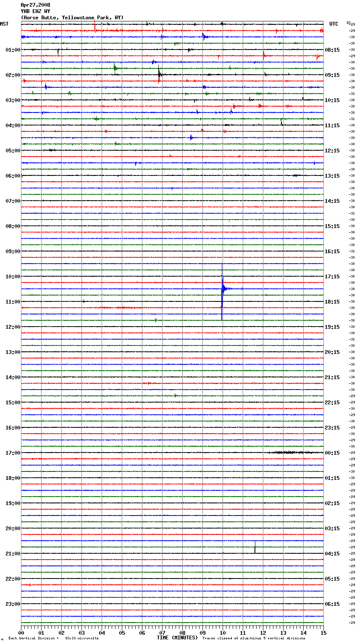Viewport: 357px width, 644px height.
Task: Select the 16:00 MST row label
Action: pyautogui.click(x=13, y=428)
